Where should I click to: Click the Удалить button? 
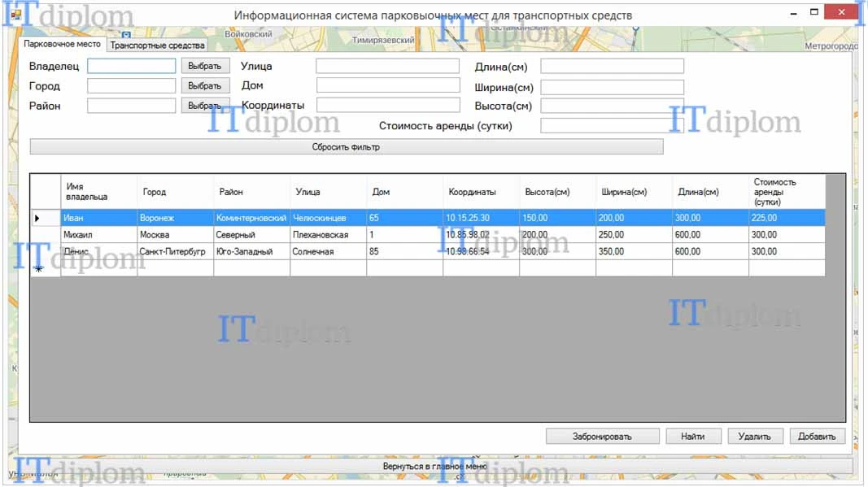pos(755,437)
